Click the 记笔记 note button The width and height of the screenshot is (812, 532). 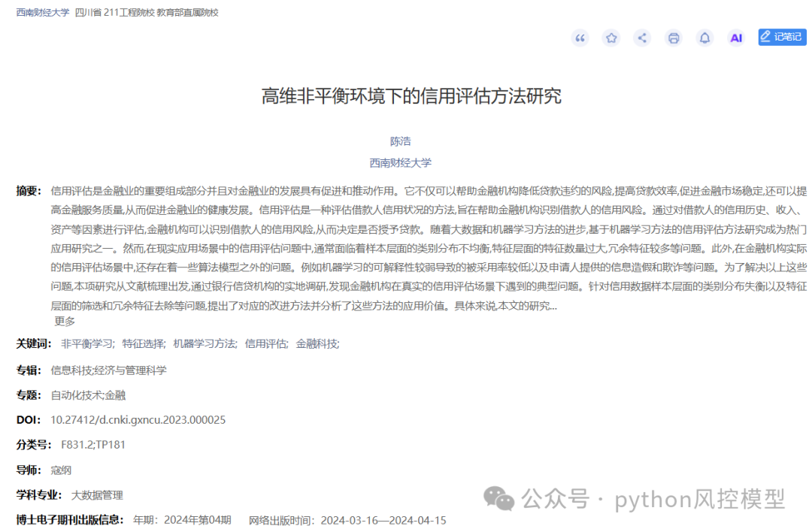click(x=782, y=37)
